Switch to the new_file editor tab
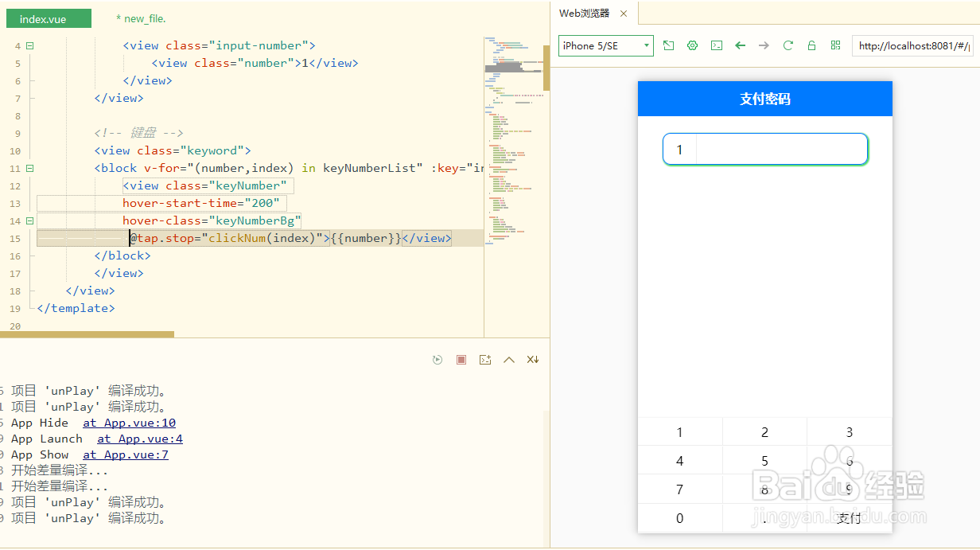The height and width of the screenshot is (550, 980). [x=141, y=18]
